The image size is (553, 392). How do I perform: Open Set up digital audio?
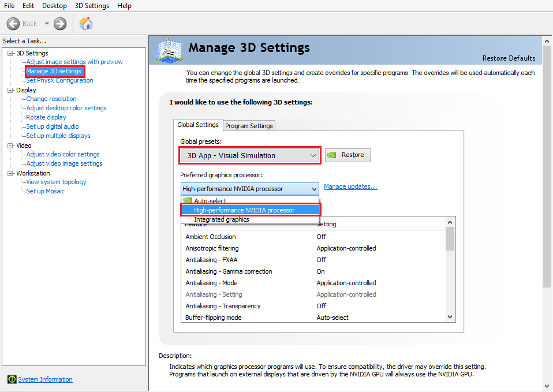point(52,126)
